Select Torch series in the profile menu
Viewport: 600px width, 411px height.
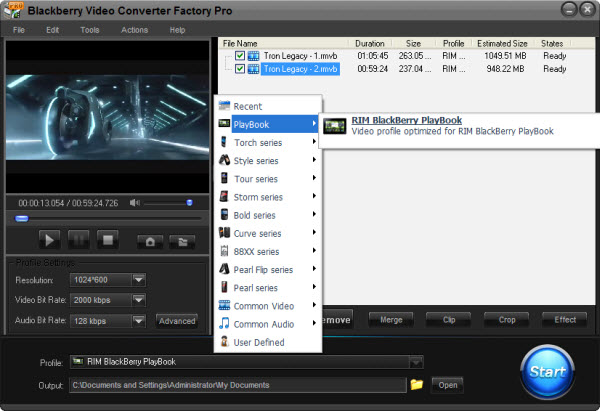(257, 143)
